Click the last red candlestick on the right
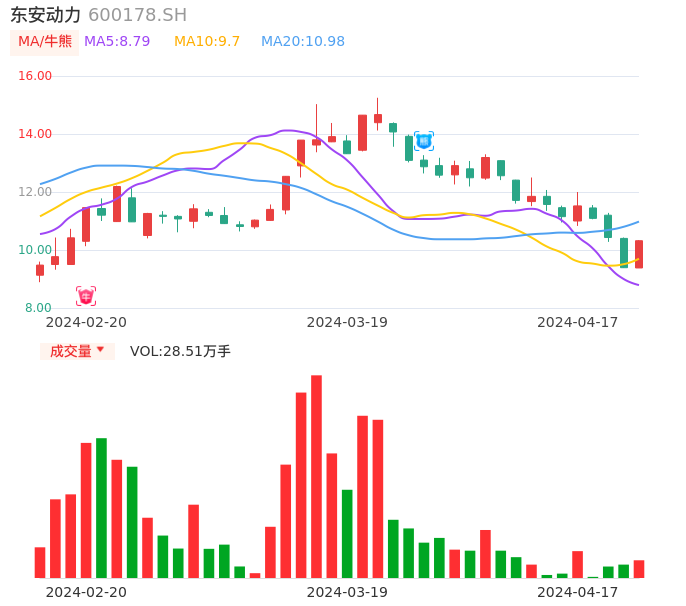 tap(639, 254)
